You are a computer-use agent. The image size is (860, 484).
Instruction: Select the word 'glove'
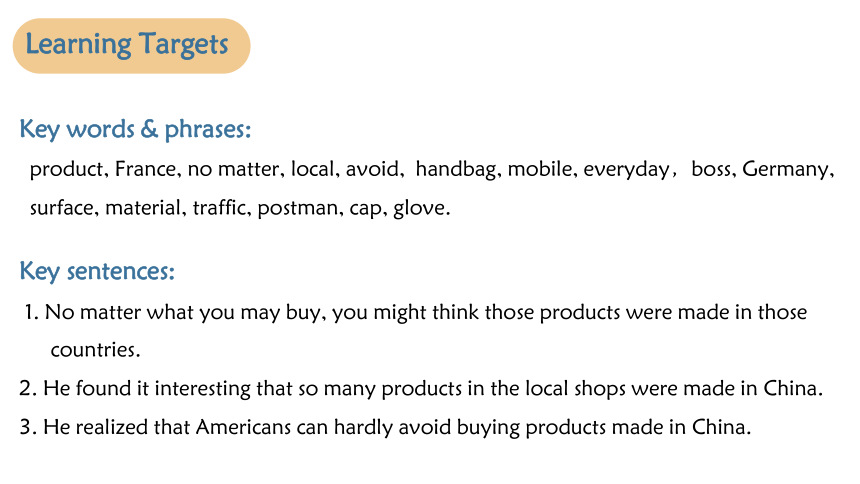(419, 208)
